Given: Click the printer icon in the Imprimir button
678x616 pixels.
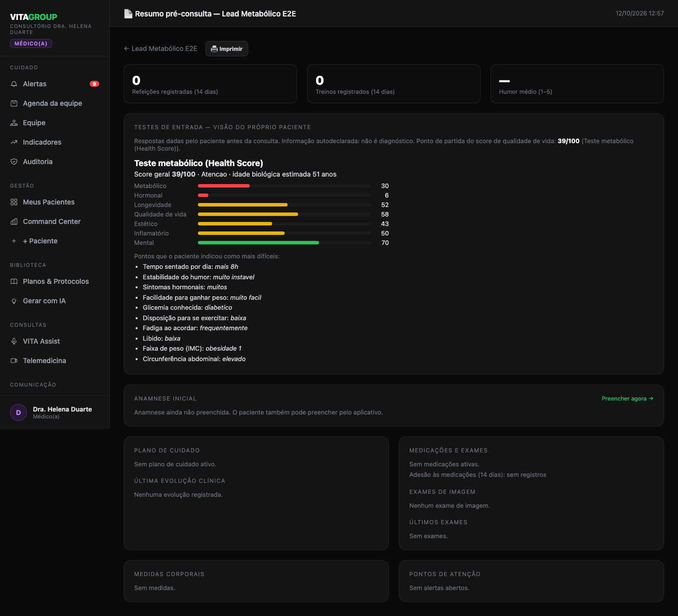Looking at the screenshot, I should point(214,49).
